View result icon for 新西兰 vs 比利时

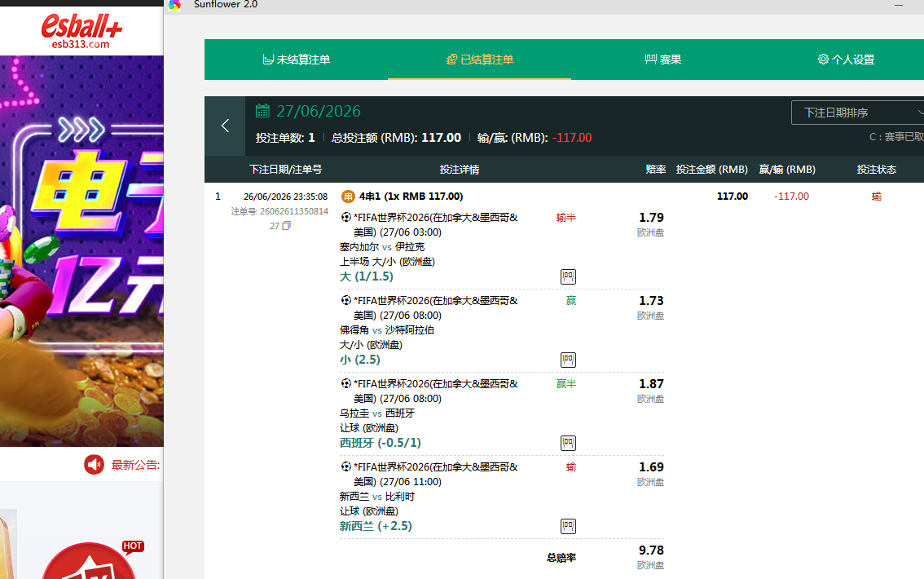568,526
